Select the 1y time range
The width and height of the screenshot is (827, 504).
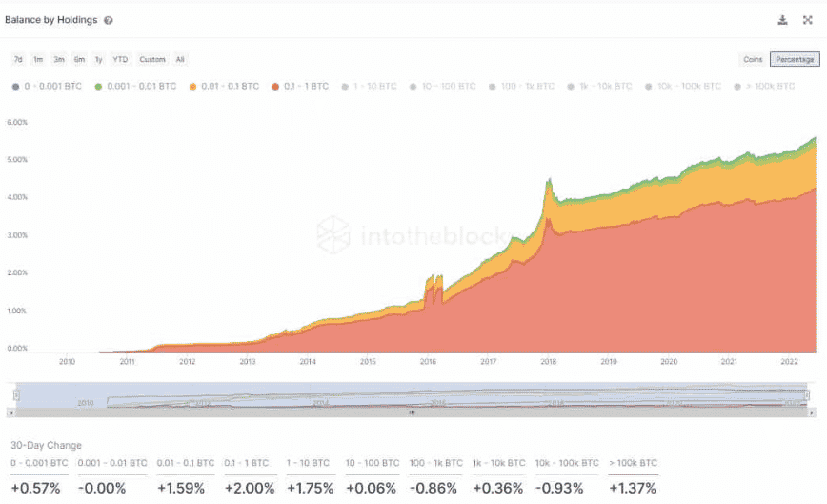pos(99,59)
